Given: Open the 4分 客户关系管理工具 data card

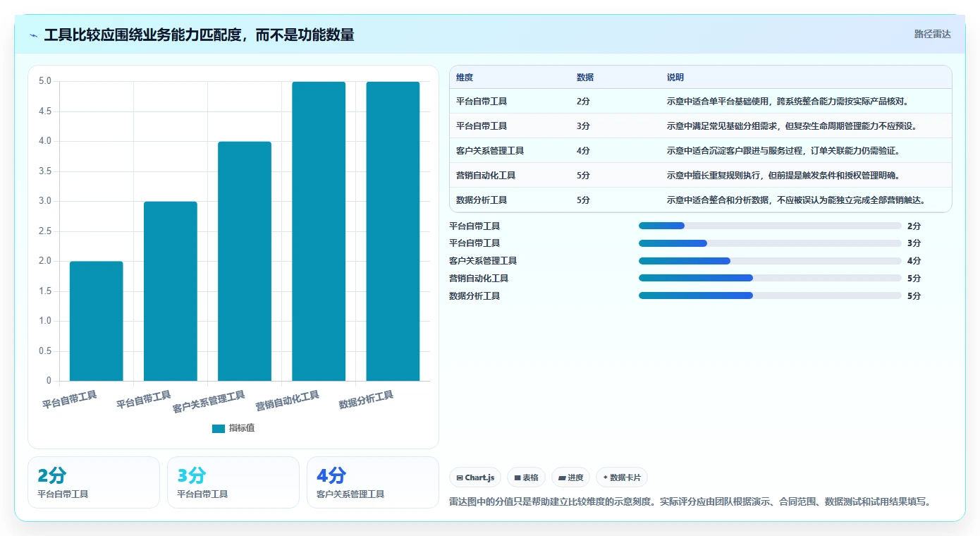Looking at the screenshot, I should [373, 482].
